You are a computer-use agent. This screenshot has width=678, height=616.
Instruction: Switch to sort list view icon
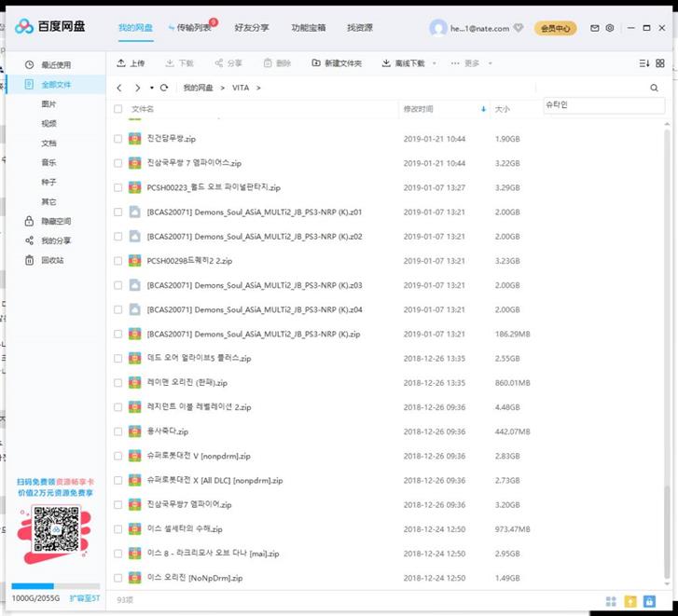[643, 63]
